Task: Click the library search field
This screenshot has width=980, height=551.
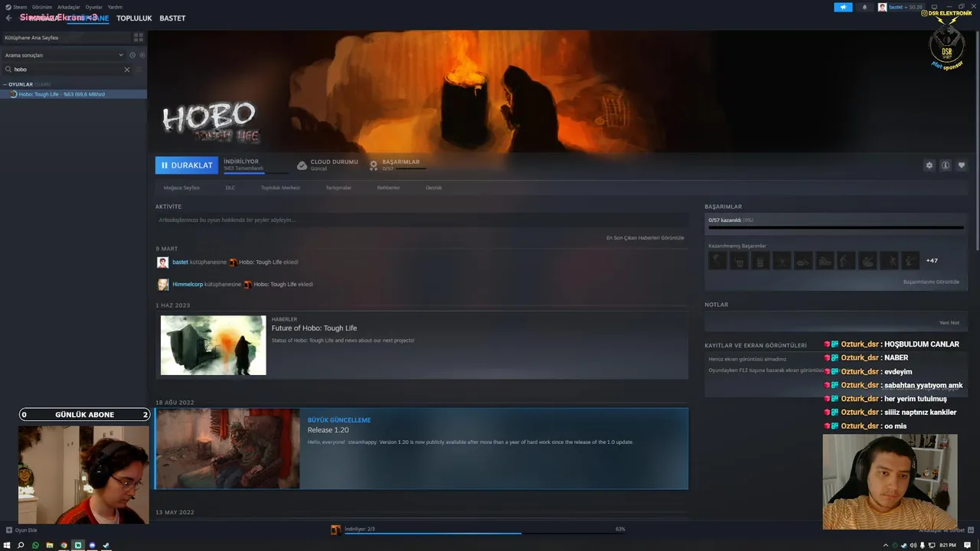Action: click(67, 69)
